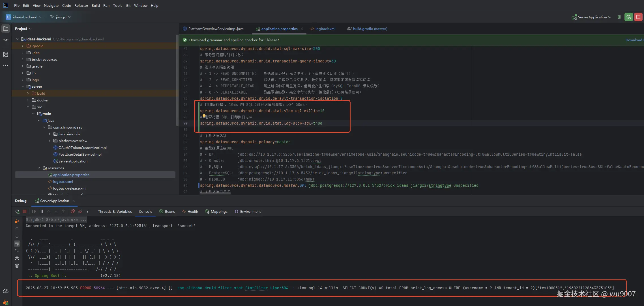This screenshot has height=306, width=644.
Task: Open the Refactor menu
Action: [x=81, y=5]
